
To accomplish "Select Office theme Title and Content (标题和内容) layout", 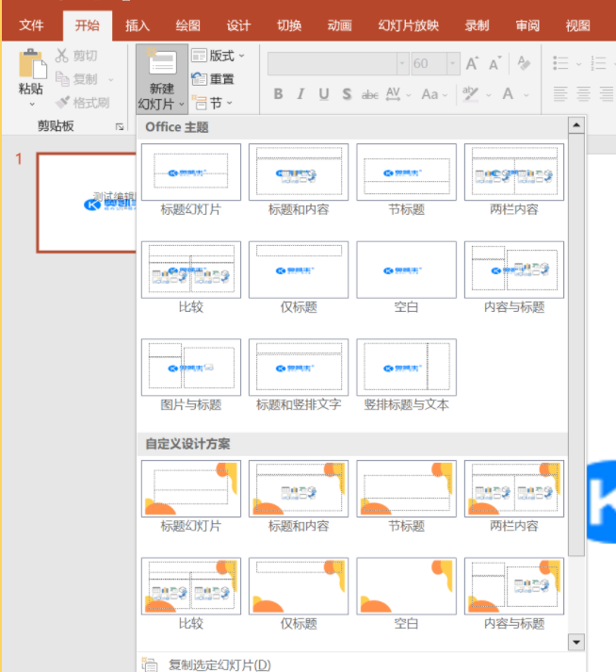I will (299, 172).
